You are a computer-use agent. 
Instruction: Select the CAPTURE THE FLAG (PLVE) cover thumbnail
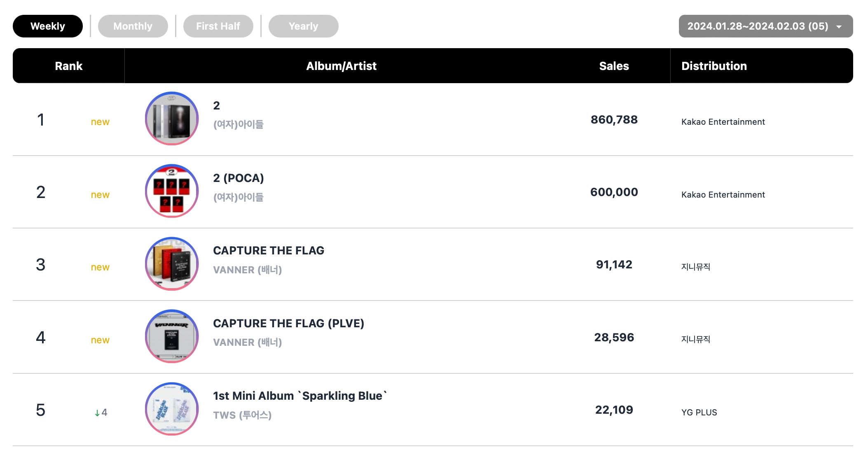(x=172, y=336)
